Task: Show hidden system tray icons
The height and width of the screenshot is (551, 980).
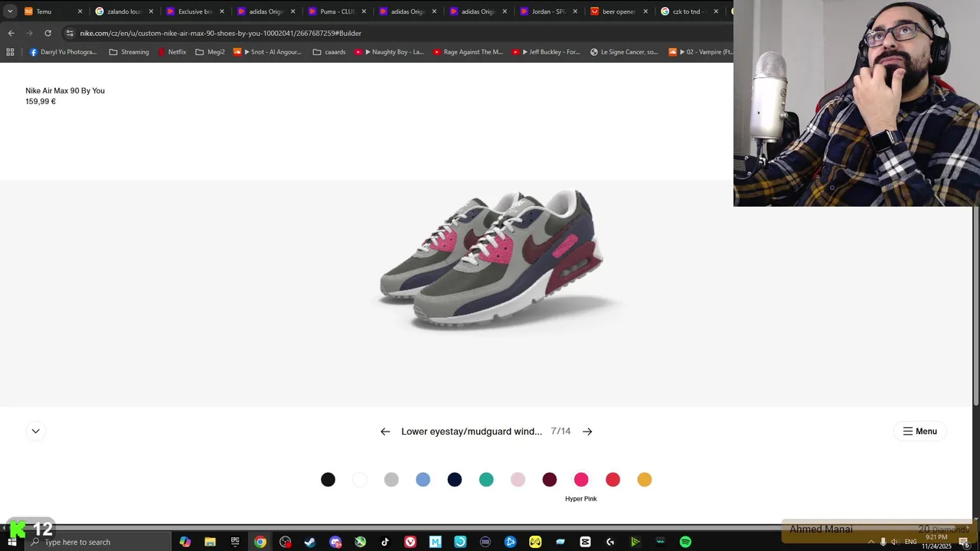Action: (x=871, y=542)
